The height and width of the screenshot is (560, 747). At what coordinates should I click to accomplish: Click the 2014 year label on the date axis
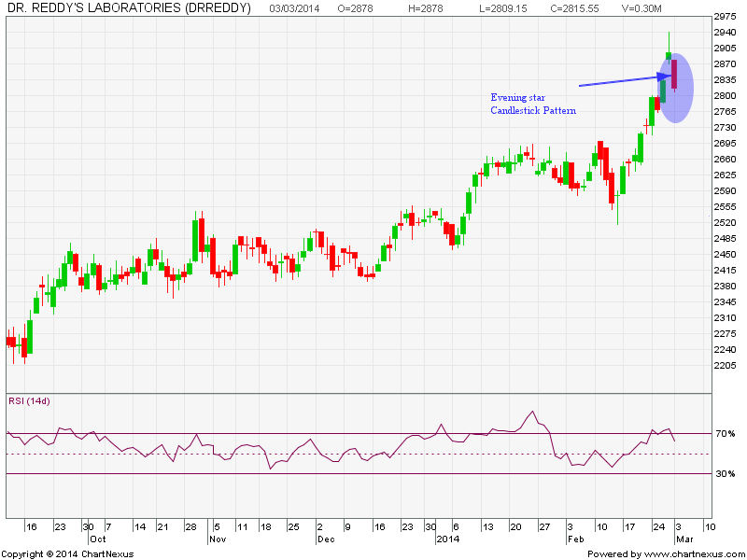click(x=448, y=539)
